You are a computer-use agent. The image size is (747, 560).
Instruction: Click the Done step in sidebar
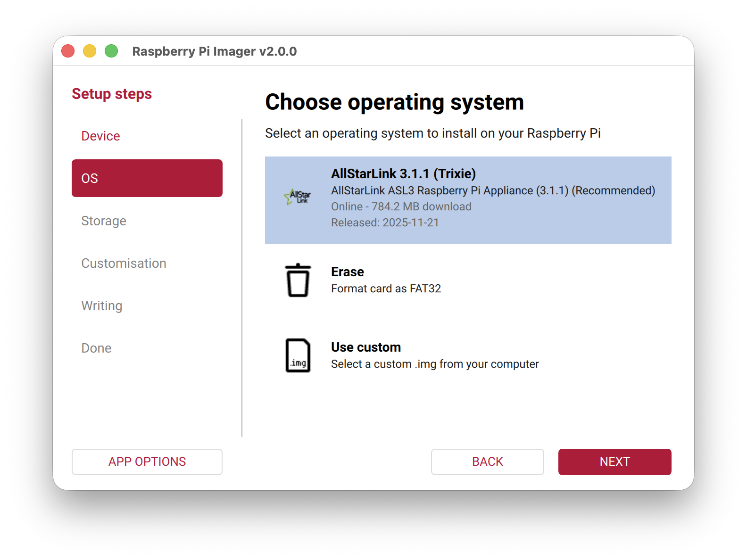coord(96,348)
